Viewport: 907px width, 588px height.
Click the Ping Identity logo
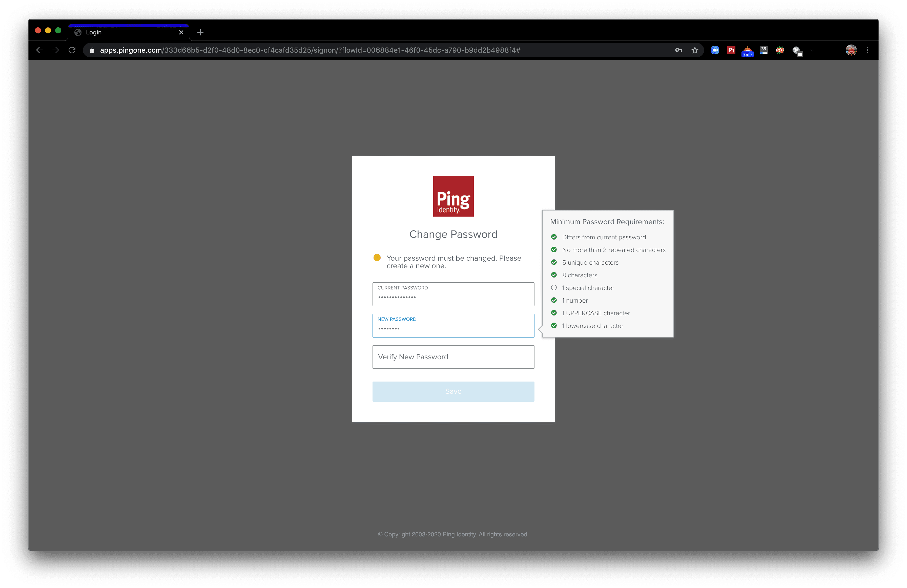coord(453,196)
